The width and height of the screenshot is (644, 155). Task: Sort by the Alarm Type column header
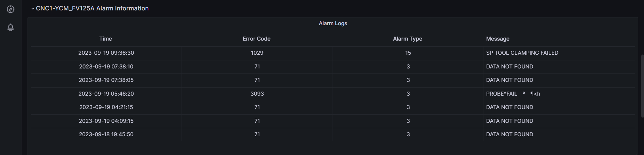(x=407, y=39)
